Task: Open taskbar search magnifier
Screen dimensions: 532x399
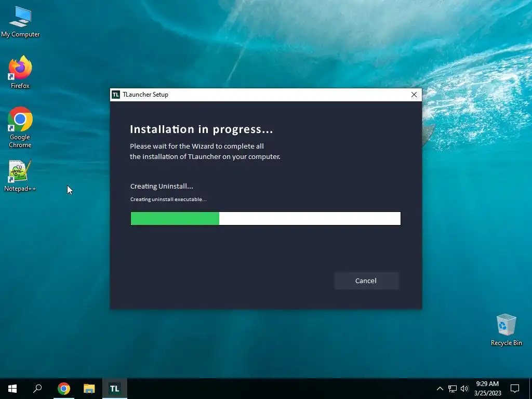Action: coord(37,389)
